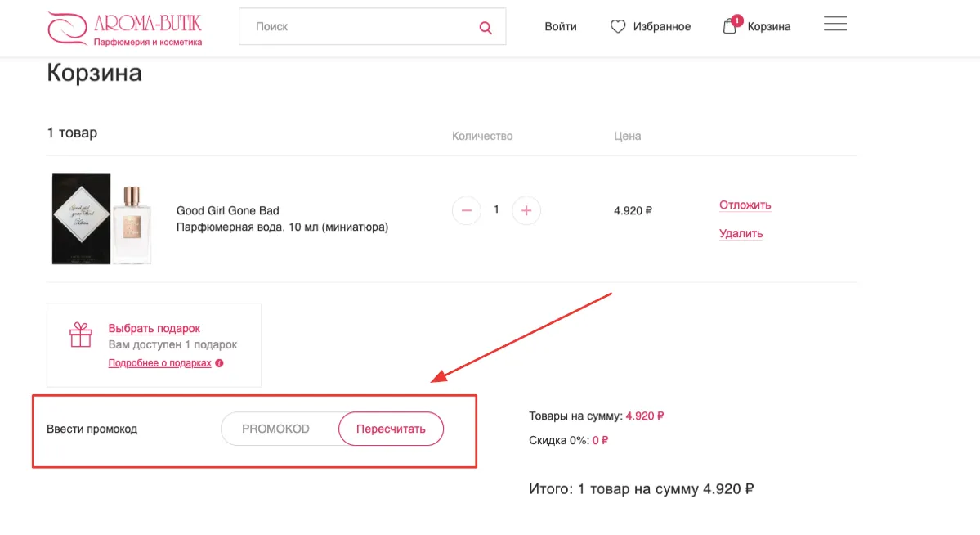Click Корзина text in header
The height and width of the screenshot is (535, 980).
pyautogui.click(x=769, y=26)
